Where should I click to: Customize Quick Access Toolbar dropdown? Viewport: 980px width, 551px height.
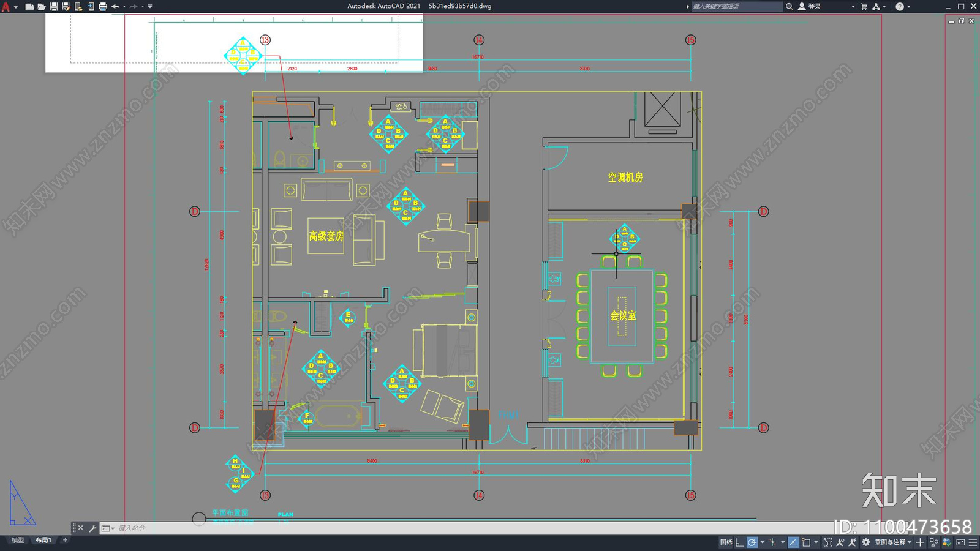point(150,6)
